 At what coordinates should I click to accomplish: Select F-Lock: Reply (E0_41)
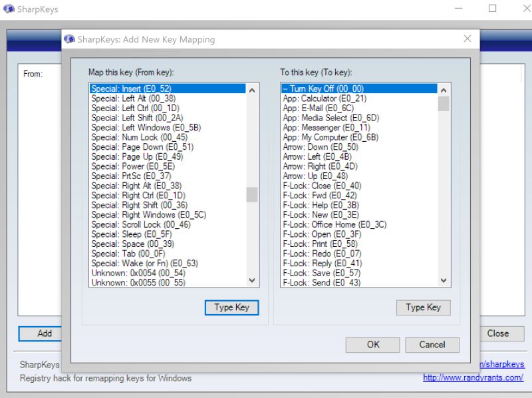pyautogui.click(x=359, y=263)
